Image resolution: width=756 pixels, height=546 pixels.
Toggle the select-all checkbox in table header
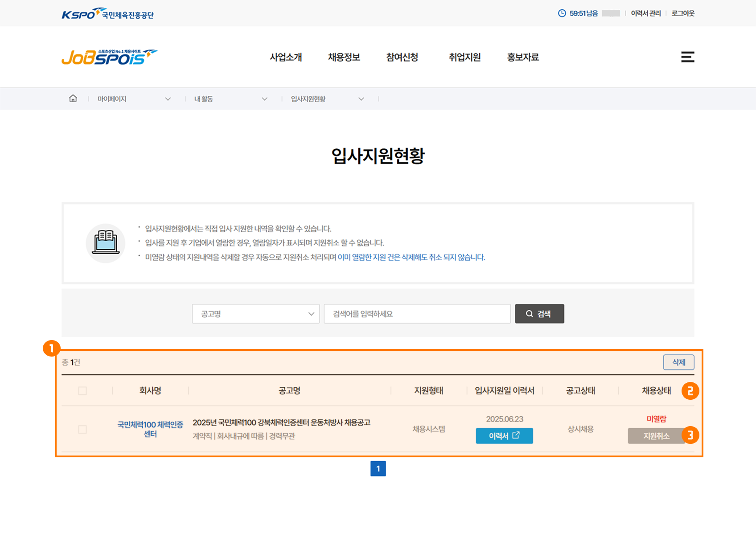point(82,391)
